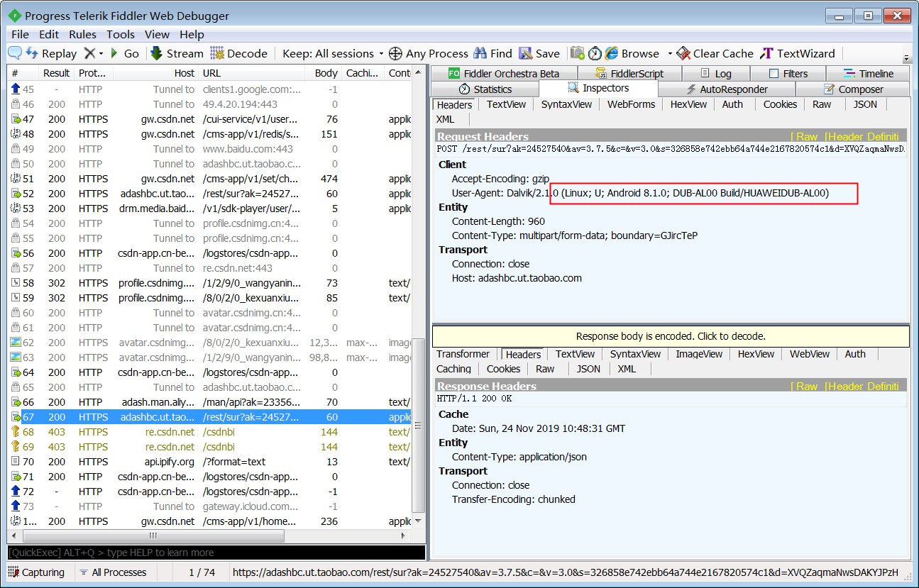This screenshot has width=919, height=588.
Task: Open the Filters tab
Action: tap(788, 73)
